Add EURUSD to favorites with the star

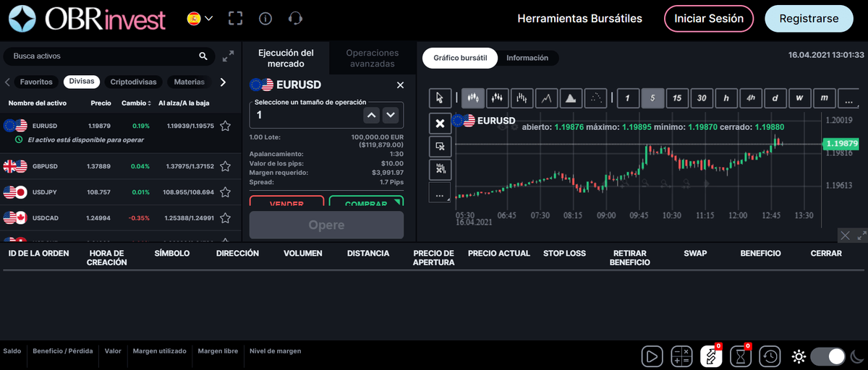[x=225, y=126]
